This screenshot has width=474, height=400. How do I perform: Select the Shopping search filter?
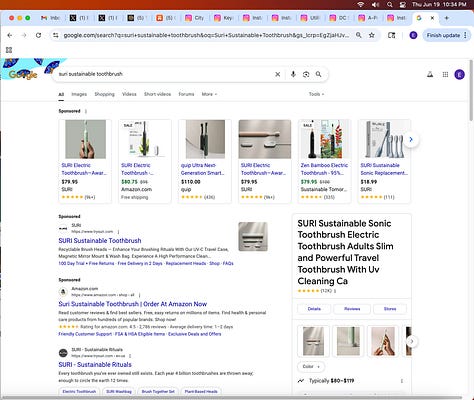104,94
